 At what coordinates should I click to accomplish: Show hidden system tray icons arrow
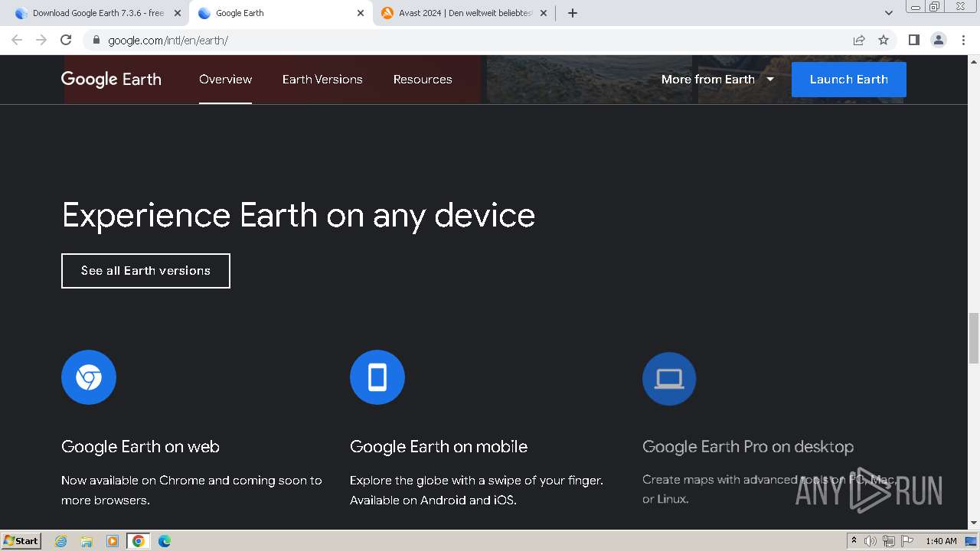854,540
